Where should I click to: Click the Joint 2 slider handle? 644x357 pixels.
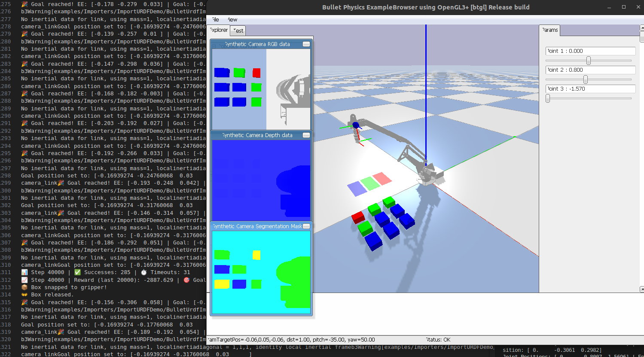[x=586, y=79]
